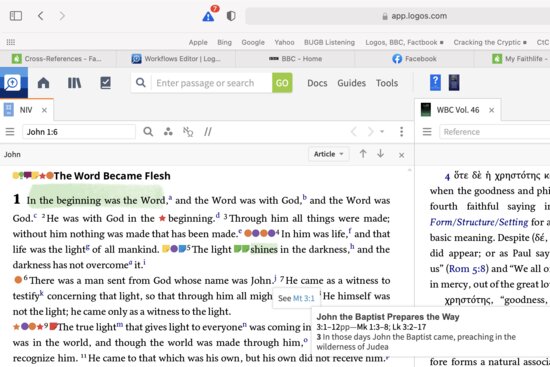Viewport: 550px width, 367px height.
Task: Navigate to previous article with up arrow
Action: (363, 154)
